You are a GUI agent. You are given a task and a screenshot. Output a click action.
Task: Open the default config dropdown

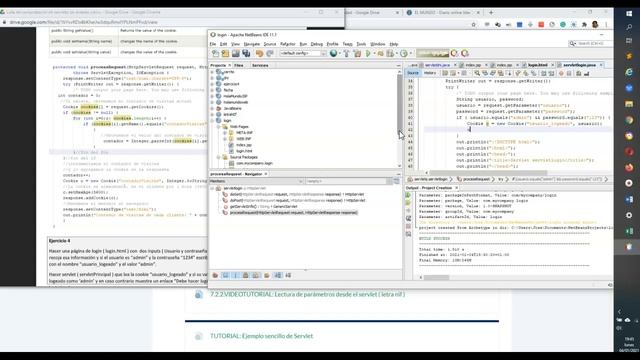point(303,53)
